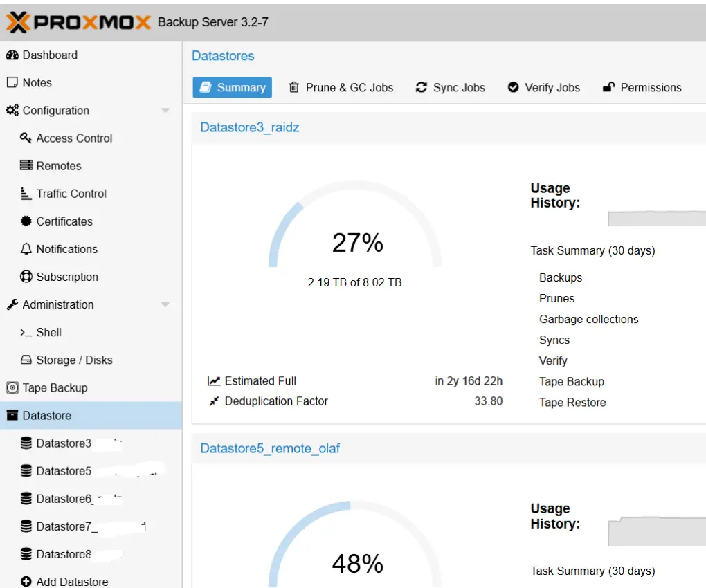Image resolution: width=706 pixels, height=588 pixels.
Task: Click the Datastore6 database icon
Action: pos(26,499)
